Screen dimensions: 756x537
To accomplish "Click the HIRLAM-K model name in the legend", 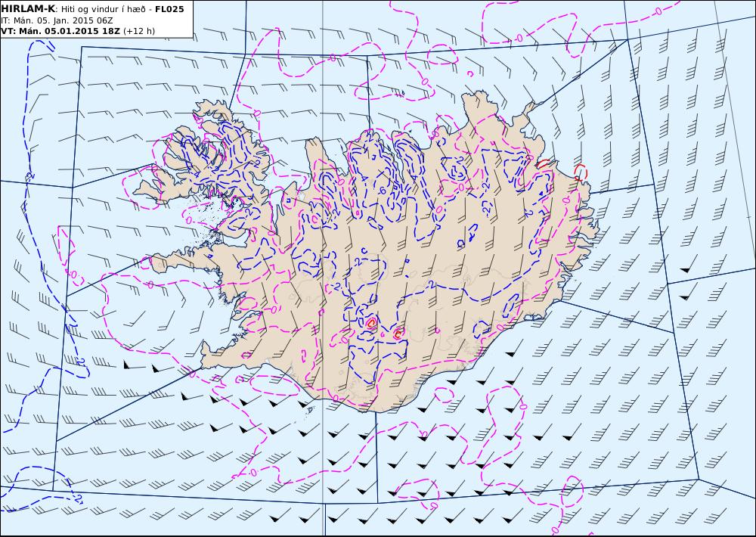I will (28, 9).
